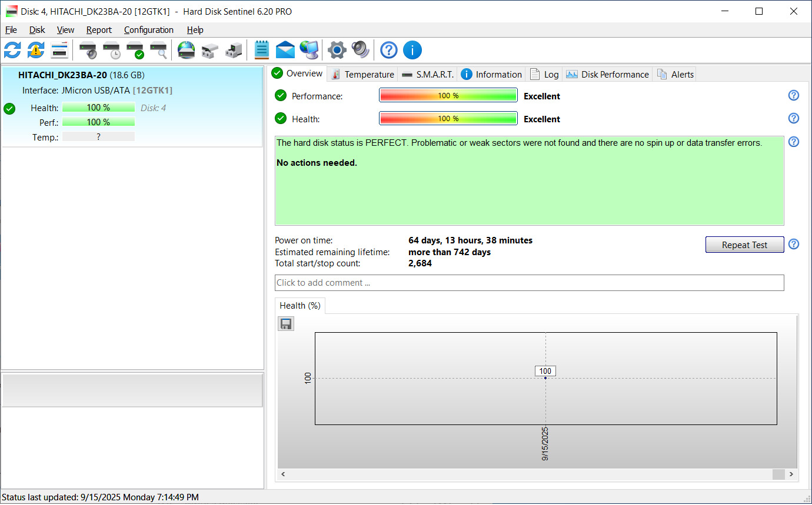Click the green status description box
This screenshot has height=505, width=812.
point(530,180)
